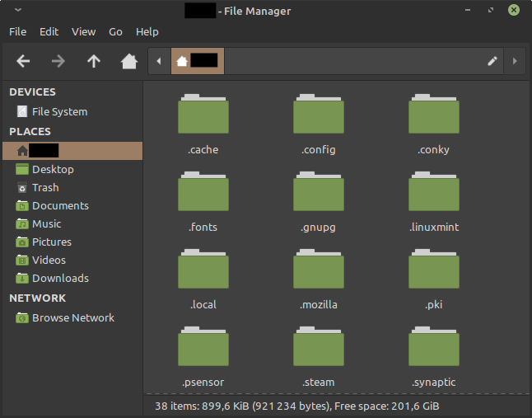532x418 pixels.
Task: Select the home folder in Places sidebar
Action: (x=72, y=151)
